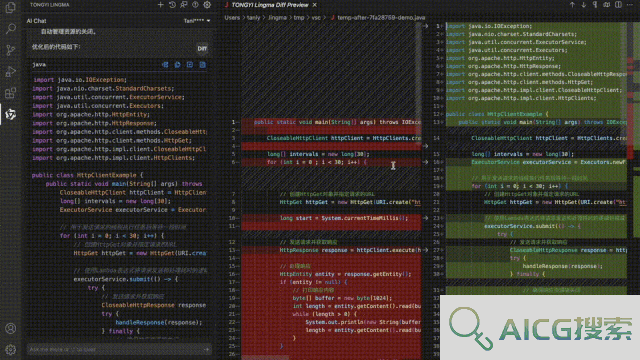Screen dimensions: 640x360
Task: Click the Diff button in chat
Action: point(202,49)
